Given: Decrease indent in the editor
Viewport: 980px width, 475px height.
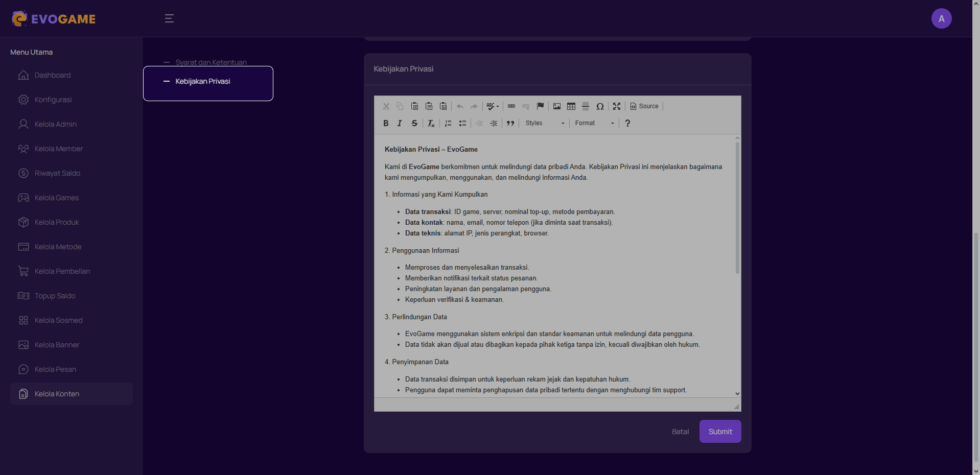Looking at the screenshot, I should [x=479, y=123].
